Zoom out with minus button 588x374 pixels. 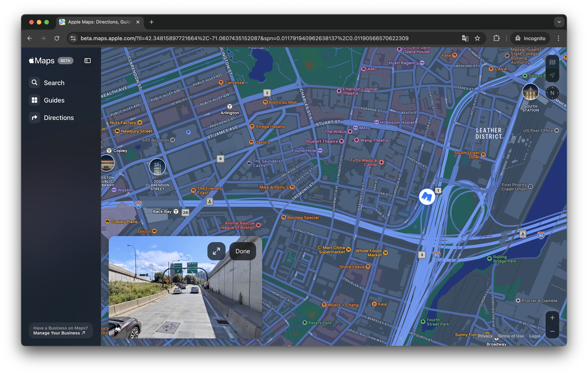(x=552, y=332)
